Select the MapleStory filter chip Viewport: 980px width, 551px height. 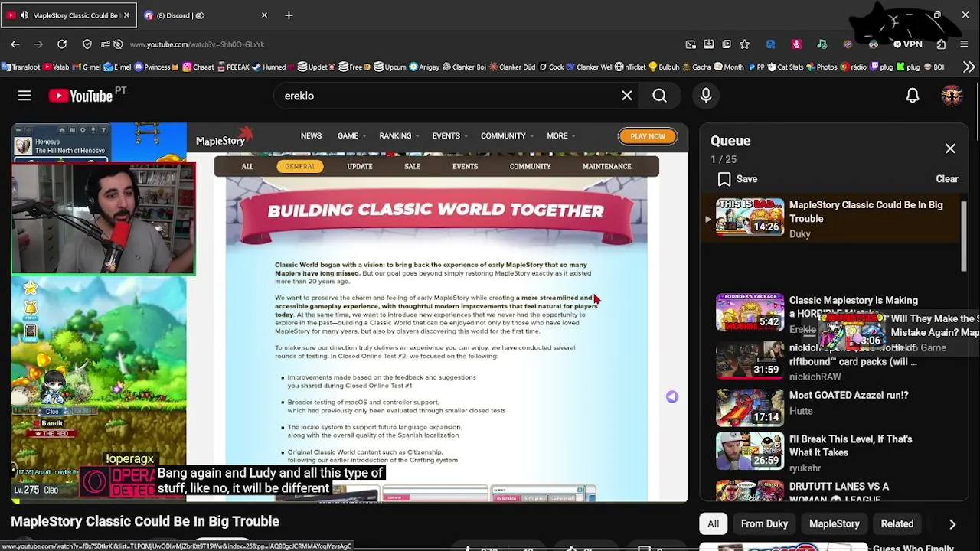tap(835, 524)
